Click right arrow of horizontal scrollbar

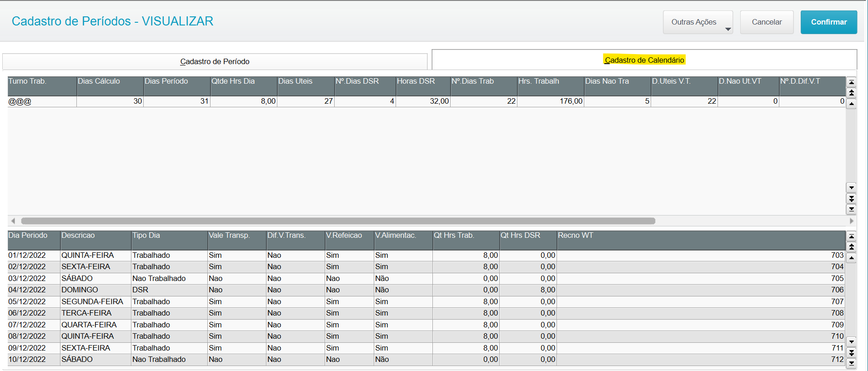coord(851,221)
